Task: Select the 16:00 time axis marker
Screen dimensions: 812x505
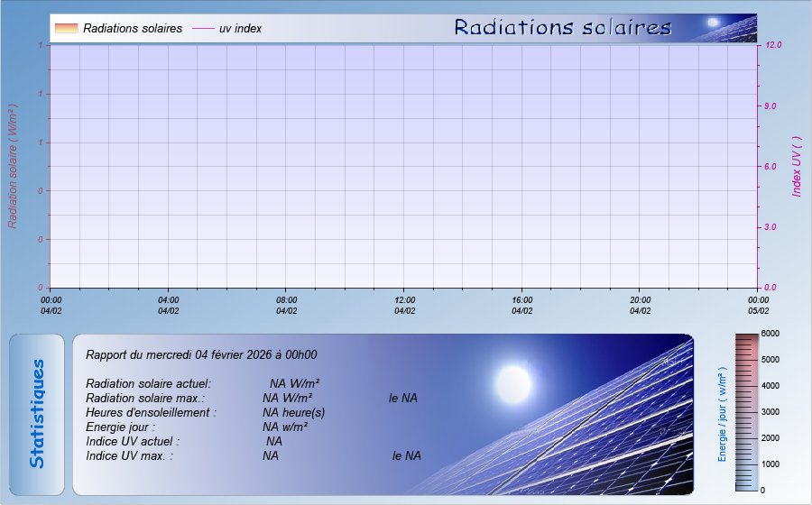Action: (x=522, y=305)
